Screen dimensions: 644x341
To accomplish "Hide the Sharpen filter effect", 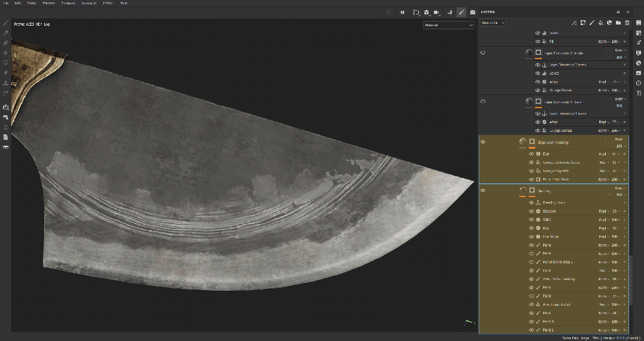I will click(x=531, y=211).
